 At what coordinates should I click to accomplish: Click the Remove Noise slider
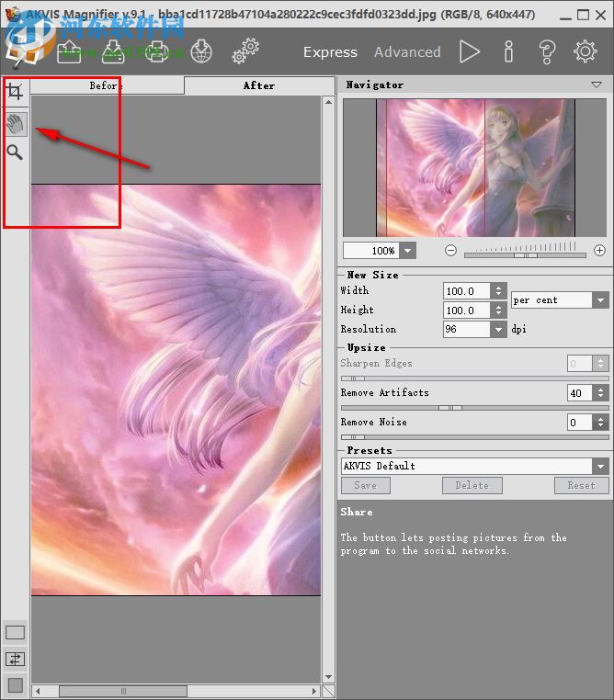pyautogui.click(x=474, y=437)
